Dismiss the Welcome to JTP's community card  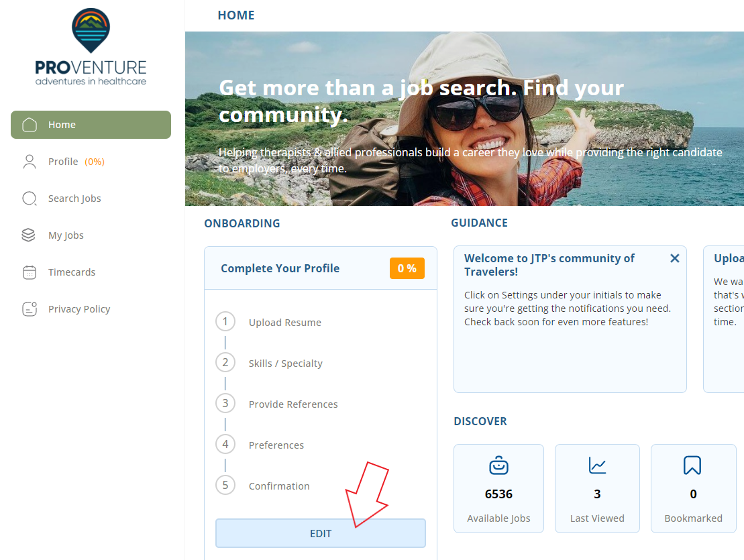(674, 258)
